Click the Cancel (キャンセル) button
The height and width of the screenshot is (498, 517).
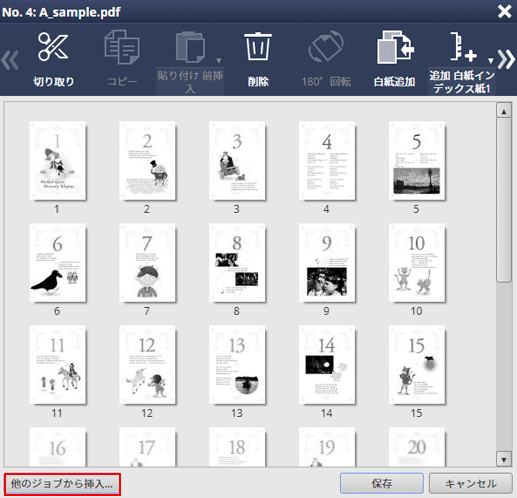point(471,483)
